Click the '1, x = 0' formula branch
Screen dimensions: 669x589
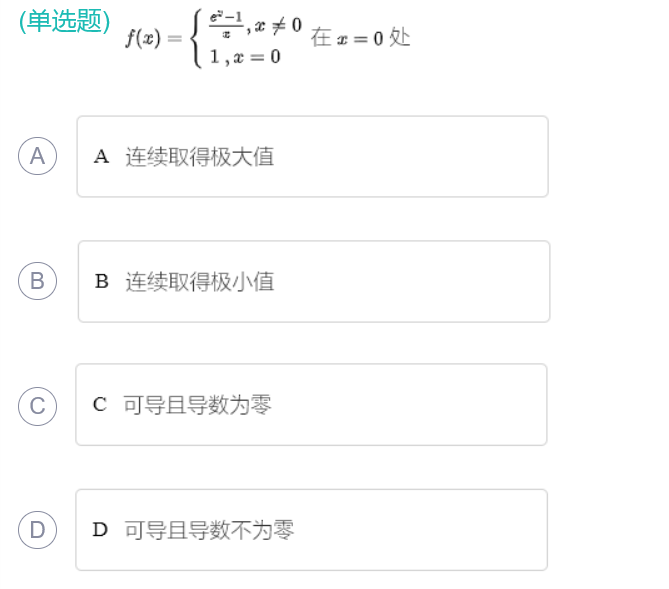[x=245, y=57]
